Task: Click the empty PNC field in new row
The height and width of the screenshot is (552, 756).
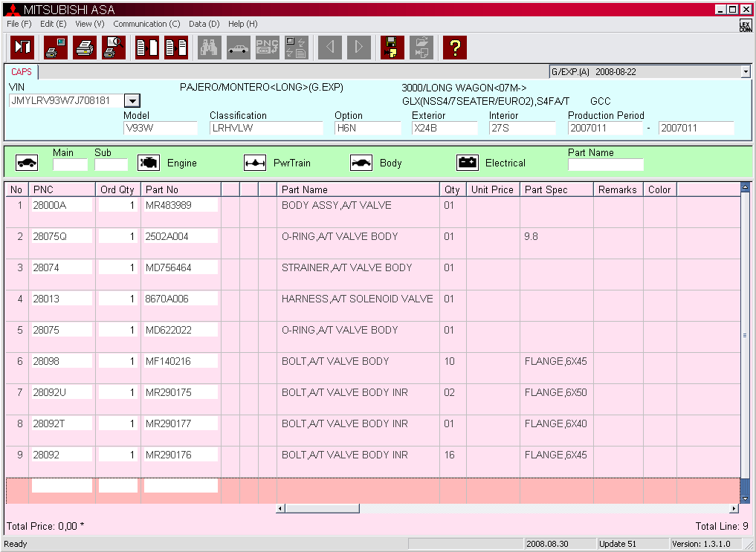Action: click(62, 486)
